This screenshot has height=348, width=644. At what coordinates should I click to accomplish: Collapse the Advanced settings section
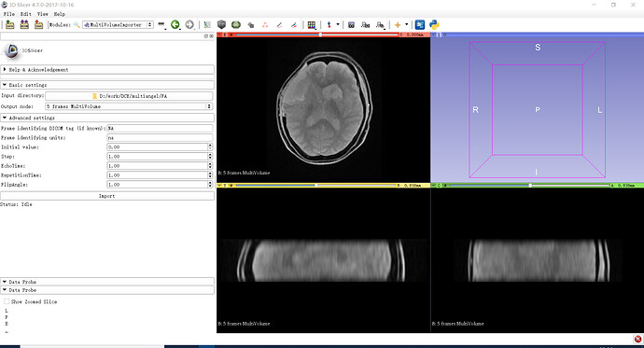pos(107,118)
